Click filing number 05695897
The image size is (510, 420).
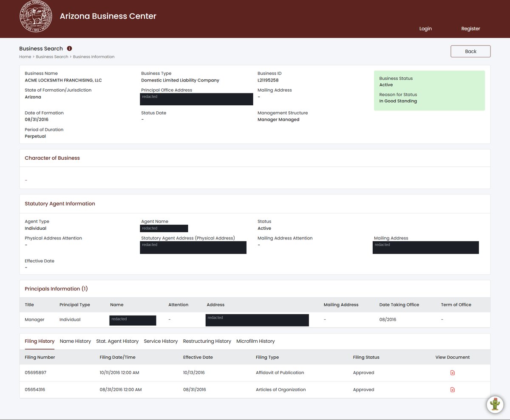(36, 372)
